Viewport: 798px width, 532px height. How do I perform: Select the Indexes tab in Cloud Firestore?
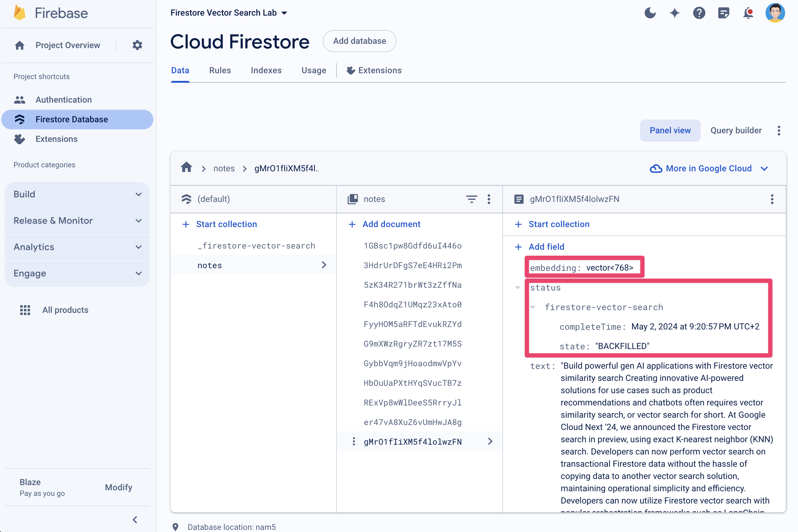266,70
